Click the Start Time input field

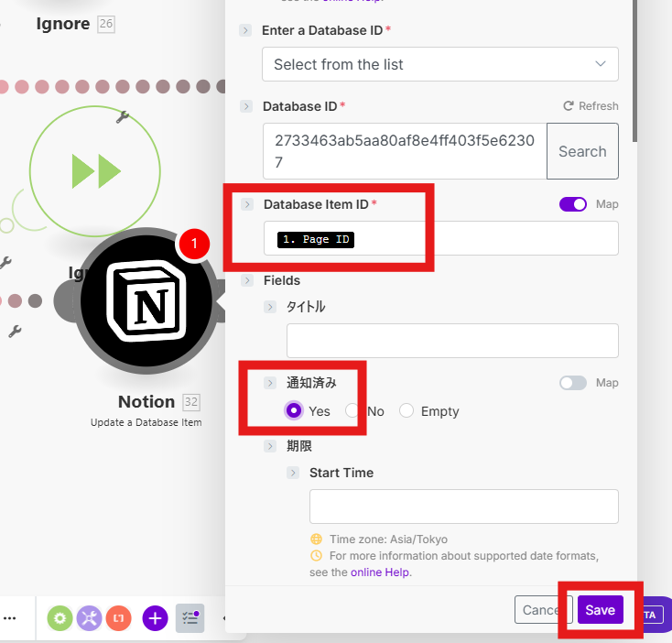coord(463,507)
